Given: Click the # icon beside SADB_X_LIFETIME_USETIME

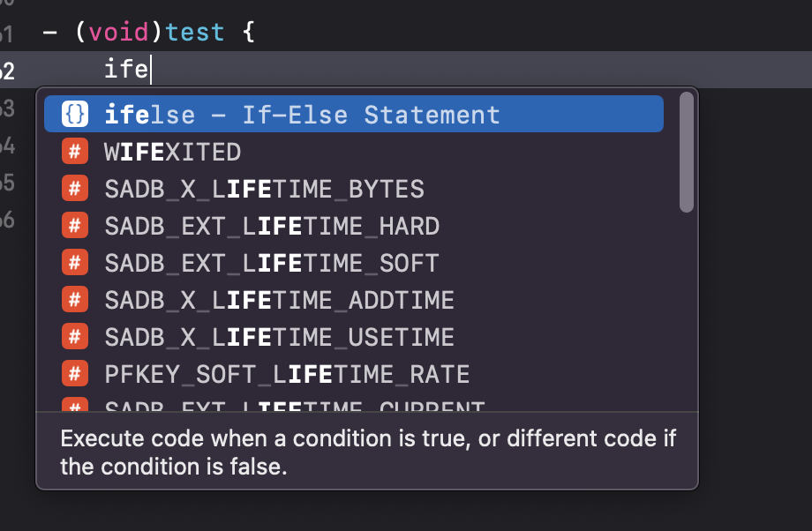Looking at the screenshot, I should click(x=75, y=337).
